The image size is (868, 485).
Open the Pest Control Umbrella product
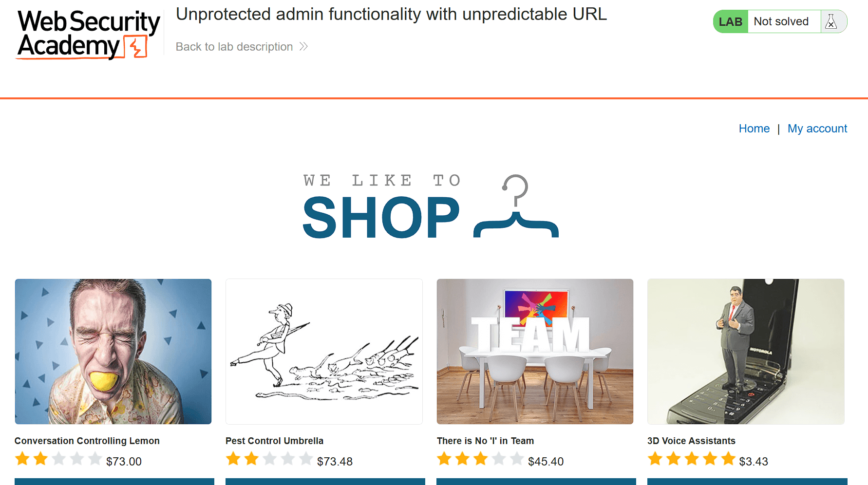pos(274,441)
